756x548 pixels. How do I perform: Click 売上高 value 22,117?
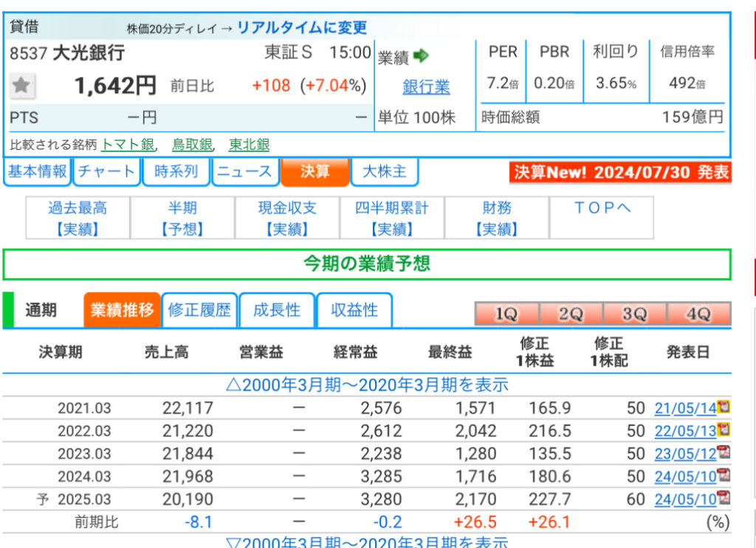(188, 408)
